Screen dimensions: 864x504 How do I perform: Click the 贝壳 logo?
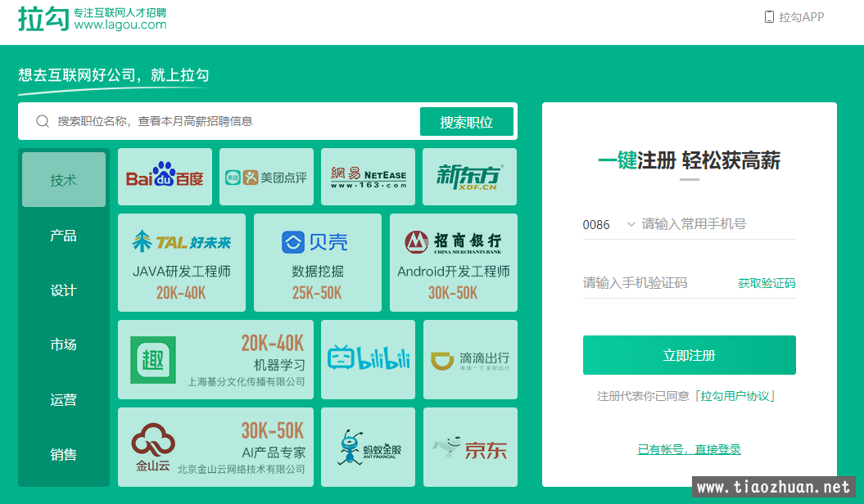314,242
